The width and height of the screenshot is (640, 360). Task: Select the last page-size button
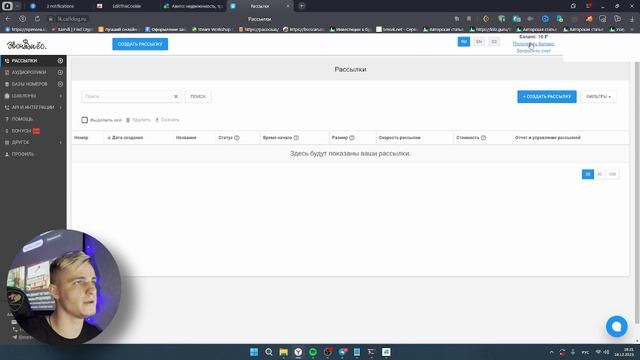612,174
